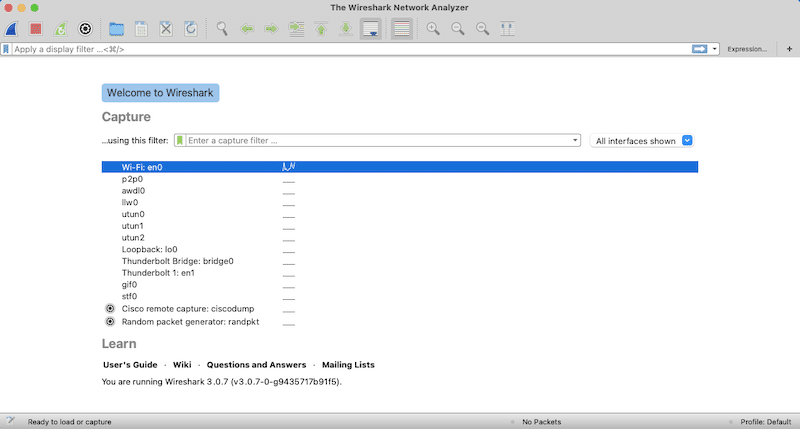This screenshot has height=429, width=800.
Task: Select Thunderbolt 1: en1 interface
Action: click(x=399, y=273)
